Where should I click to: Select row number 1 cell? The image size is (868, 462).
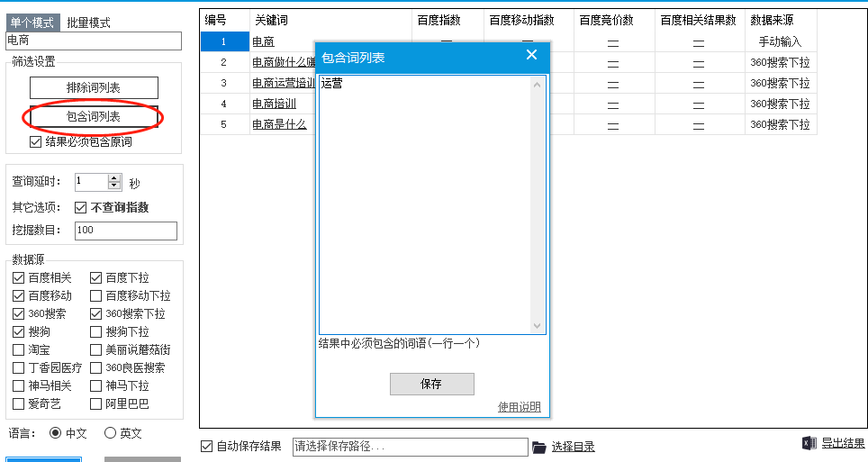[225, 41]
